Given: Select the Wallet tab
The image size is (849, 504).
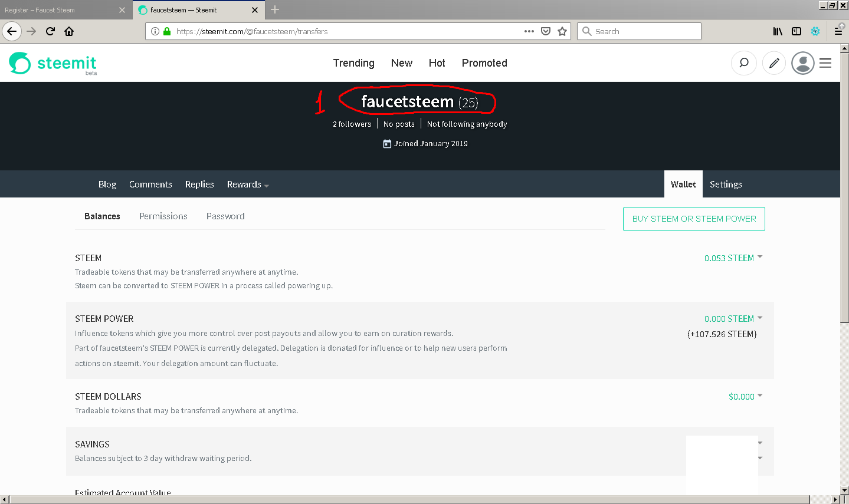Looking at the screenshot, I should (x=683, y=185).
